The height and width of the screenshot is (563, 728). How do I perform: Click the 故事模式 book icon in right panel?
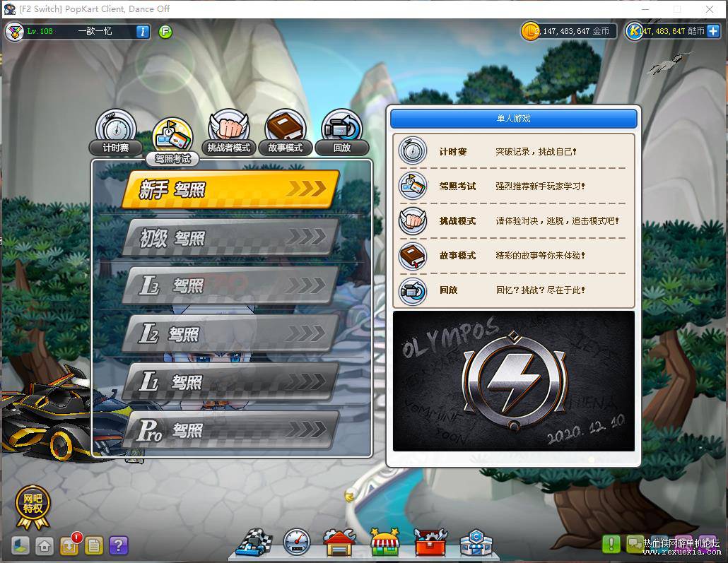point(412,255)
